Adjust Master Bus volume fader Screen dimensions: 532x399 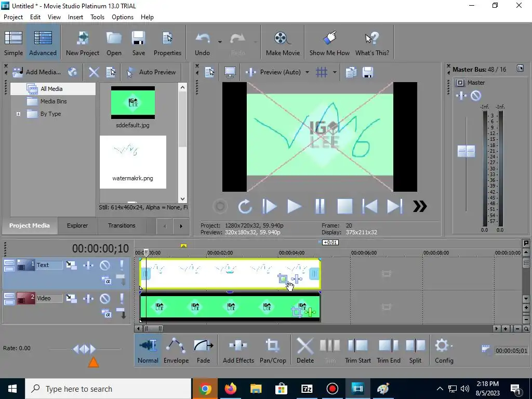point(466,151)
